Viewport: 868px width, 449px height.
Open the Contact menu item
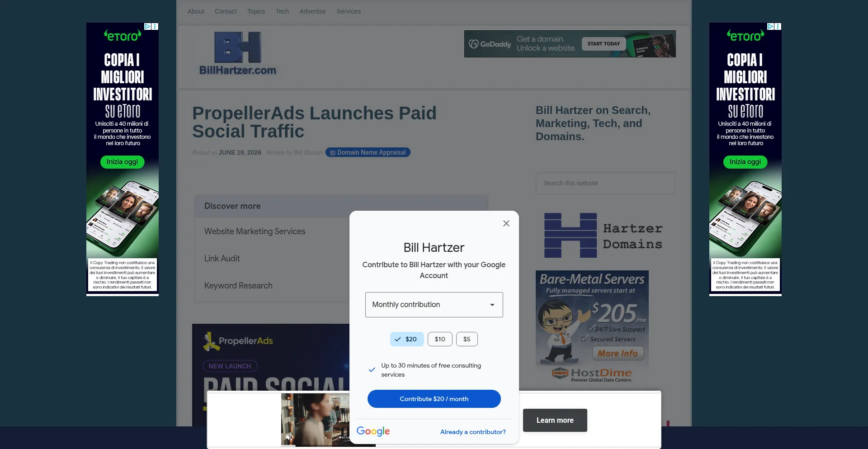[x=226, y=11]
